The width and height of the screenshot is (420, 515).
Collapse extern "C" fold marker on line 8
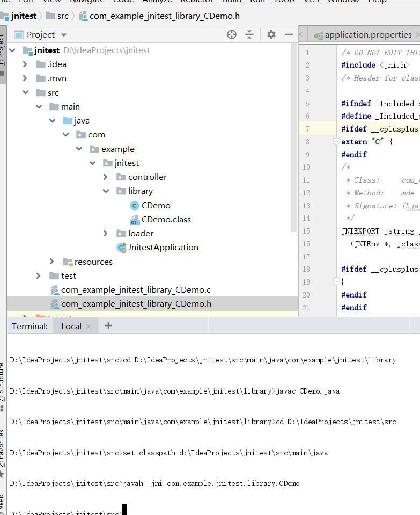[336, 142]
